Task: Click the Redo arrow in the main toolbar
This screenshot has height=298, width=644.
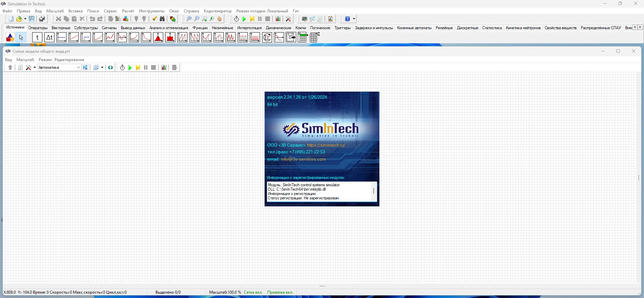Action: click(100, 19)
